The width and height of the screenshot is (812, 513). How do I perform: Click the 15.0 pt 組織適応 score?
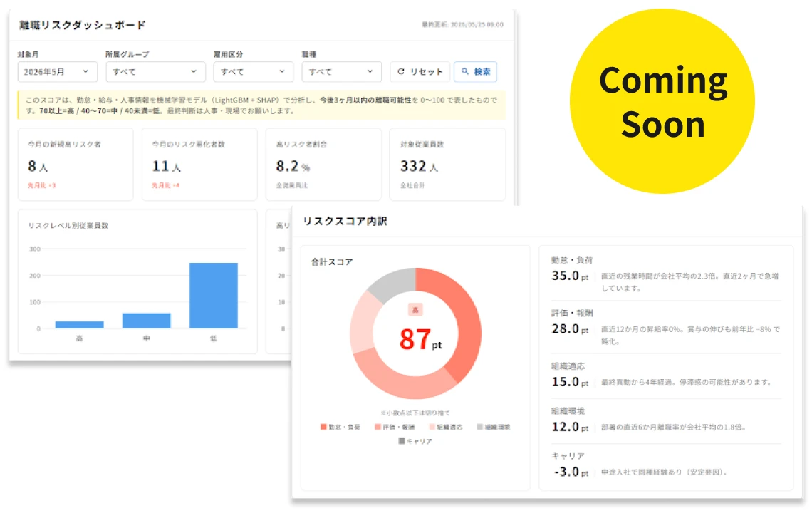click(x=570, y=382)
